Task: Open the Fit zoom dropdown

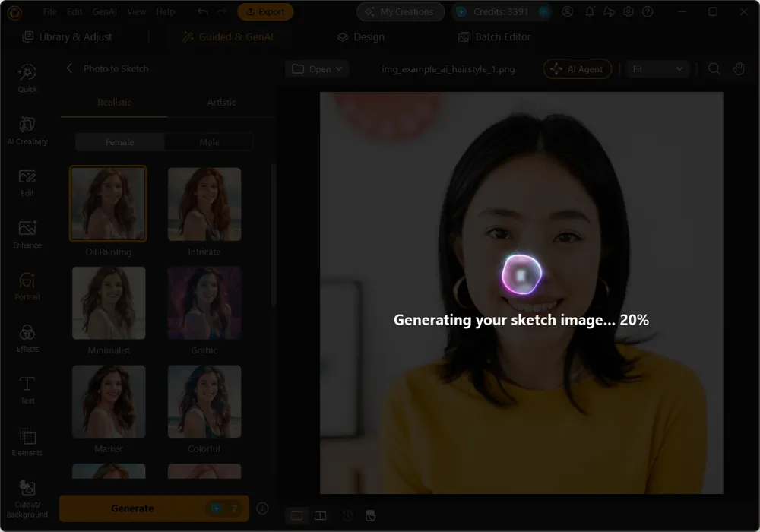Action: click(x=657, y=69)
